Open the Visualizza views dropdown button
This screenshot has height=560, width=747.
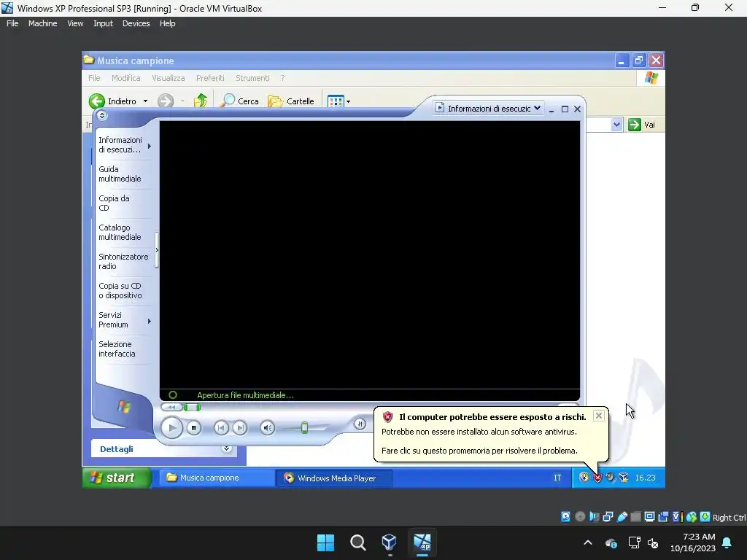point(338,101)
